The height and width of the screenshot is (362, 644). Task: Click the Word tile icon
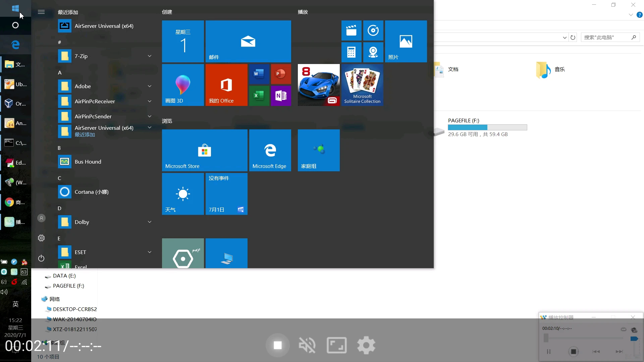click(259, 74)
